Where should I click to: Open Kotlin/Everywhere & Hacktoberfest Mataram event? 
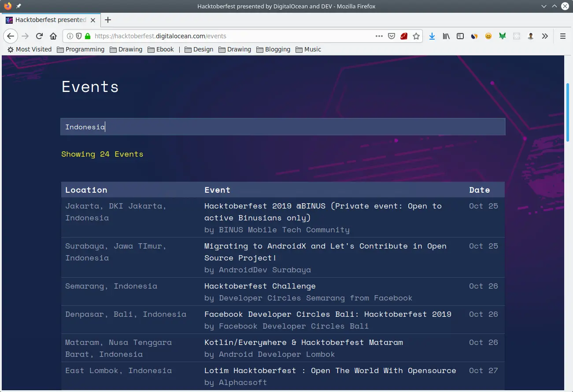(303, 342)
